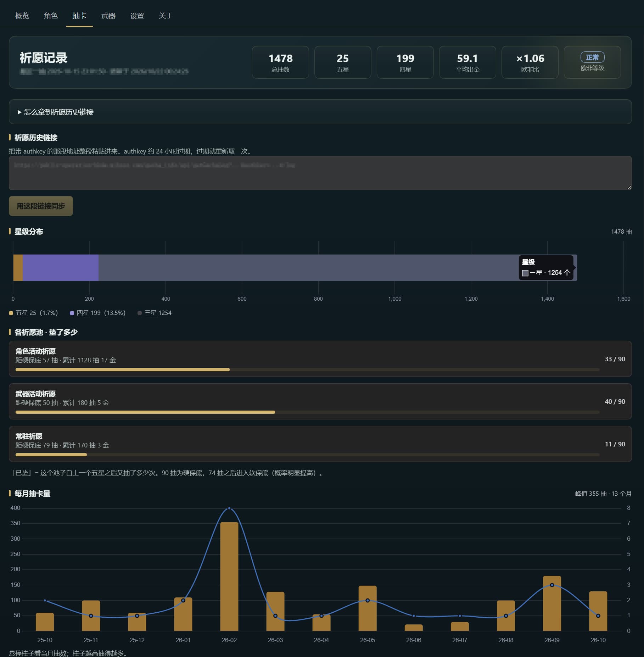The height and width of the screenshot is (657, 644).
Task: Click the 11 / 90 pity counter
Action: (x=615, y=444)
